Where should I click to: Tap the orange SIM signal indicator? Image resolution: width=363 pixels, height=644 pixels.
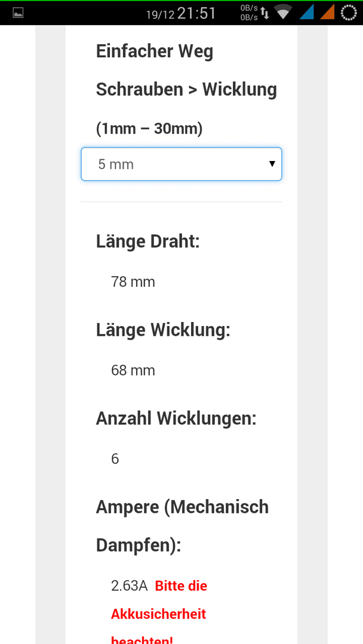(327, 13)
